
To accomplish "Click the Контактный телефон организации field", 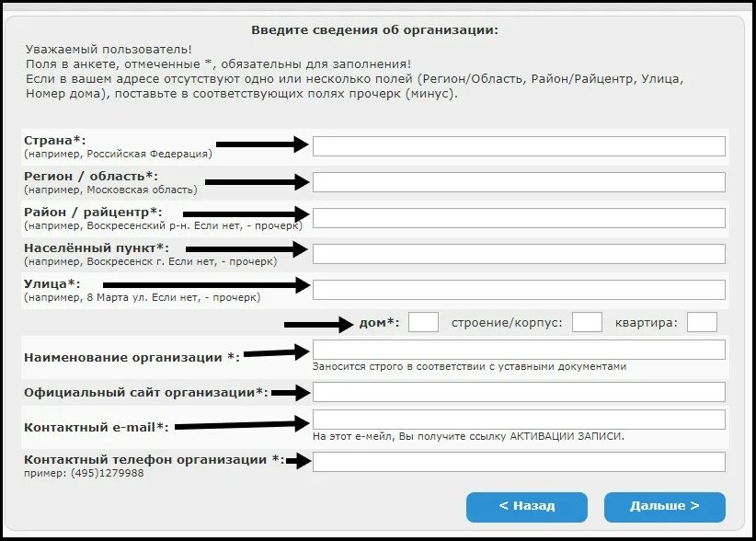I will coord(519,462).
